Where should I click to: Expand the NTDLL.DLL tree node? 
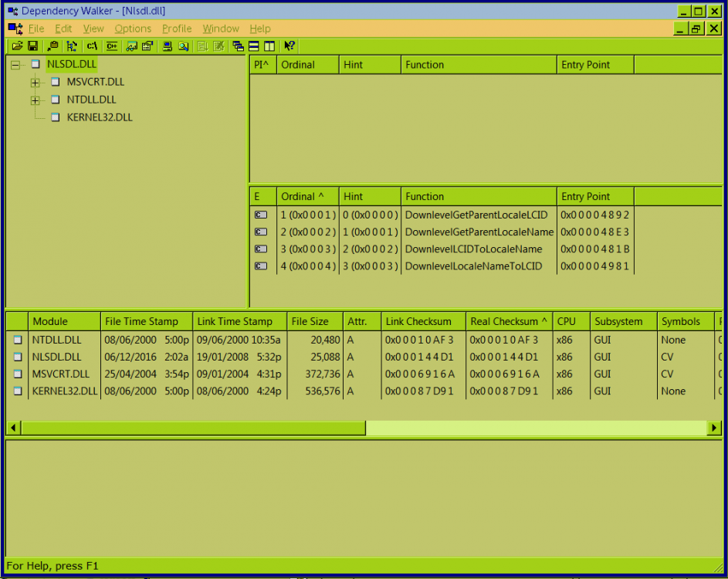point(36,100)
